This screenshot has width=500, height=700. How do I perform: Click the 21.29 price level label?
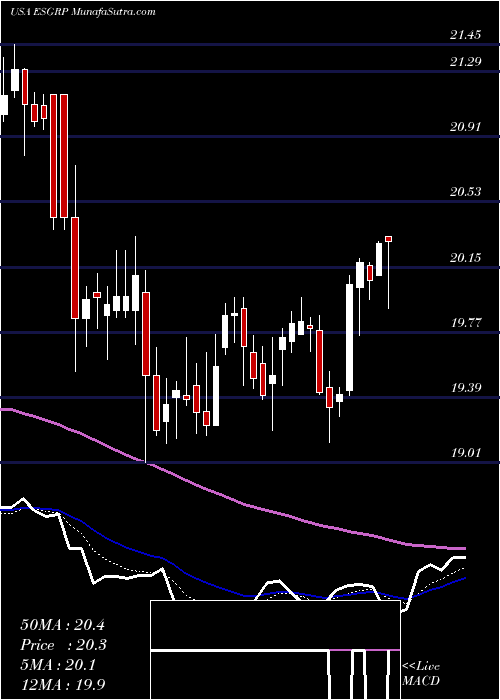[466, 61]
